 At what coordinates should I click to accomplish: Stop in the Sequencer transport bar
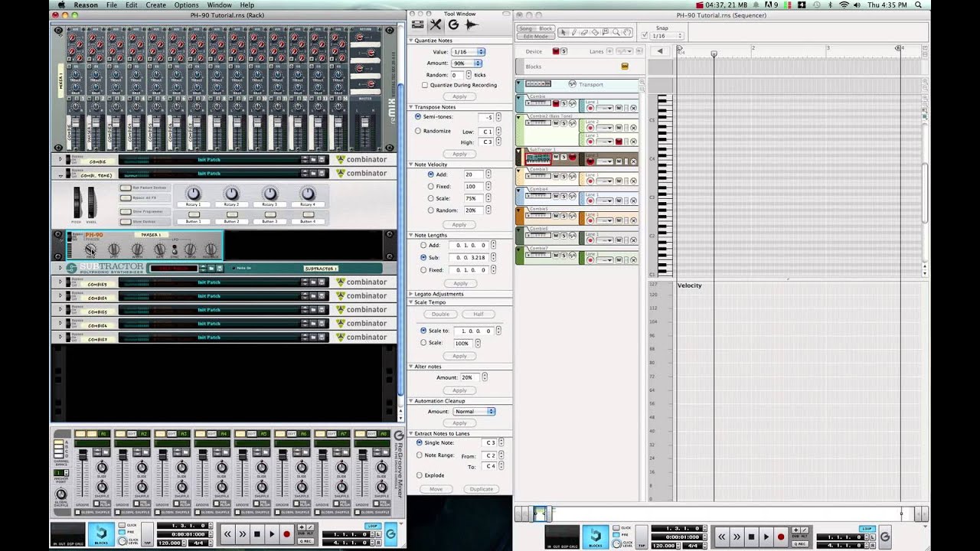click(x=752, y=537)
